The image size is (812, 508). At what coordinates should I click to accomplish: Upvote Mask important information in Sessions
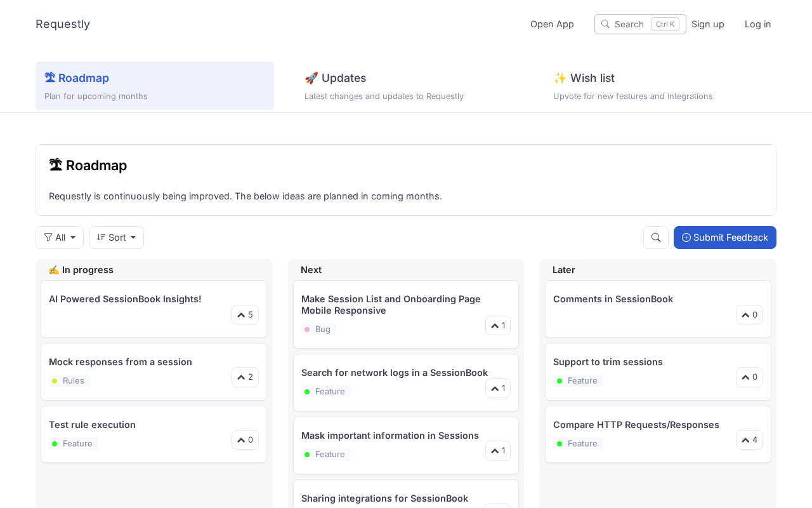pyautogui.click(x=498, y=451)
